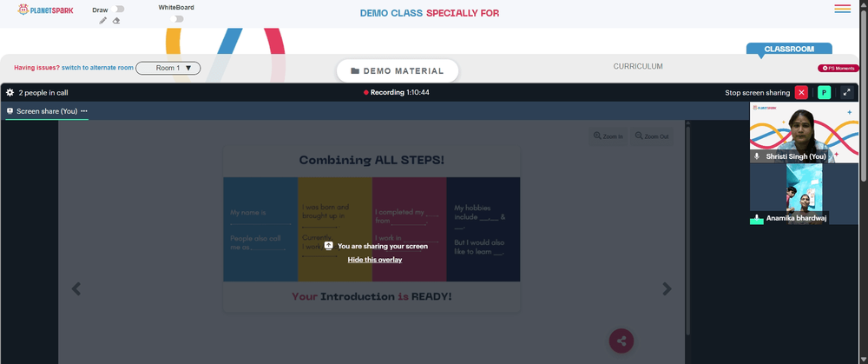This screenshot has height=364, width=868.
Task: Open the DEMO MATERIAL tab
Action: [398, 71]
